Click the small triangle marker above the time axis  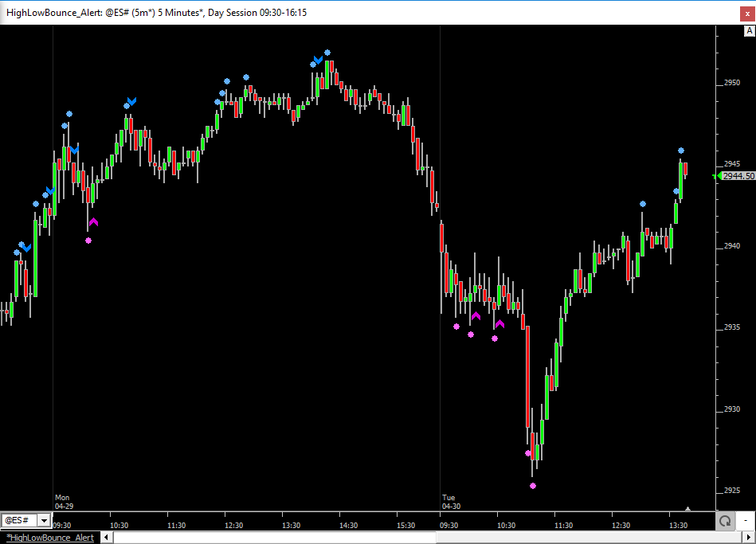pyautogui.click(x=688, y=508)
